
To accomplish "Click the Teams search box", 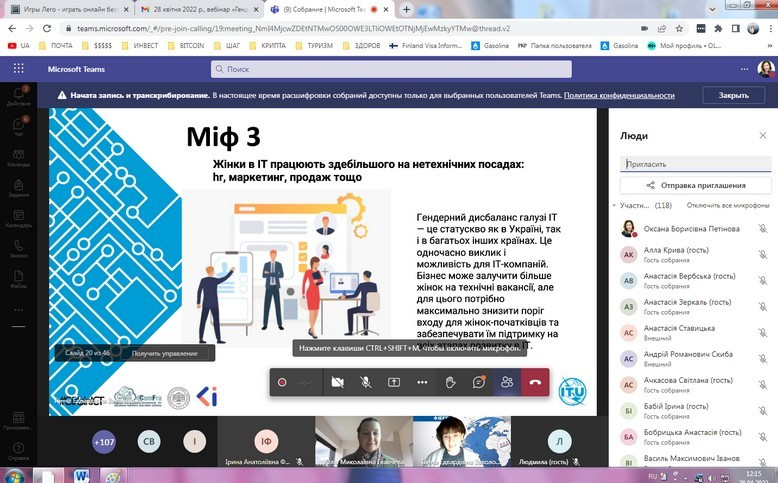I will [391, 69].
